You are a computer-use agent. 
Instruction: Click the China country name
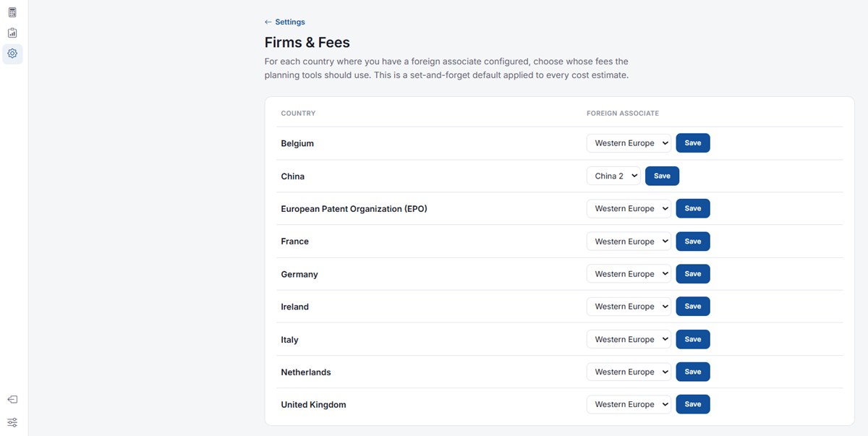[293, 176]
